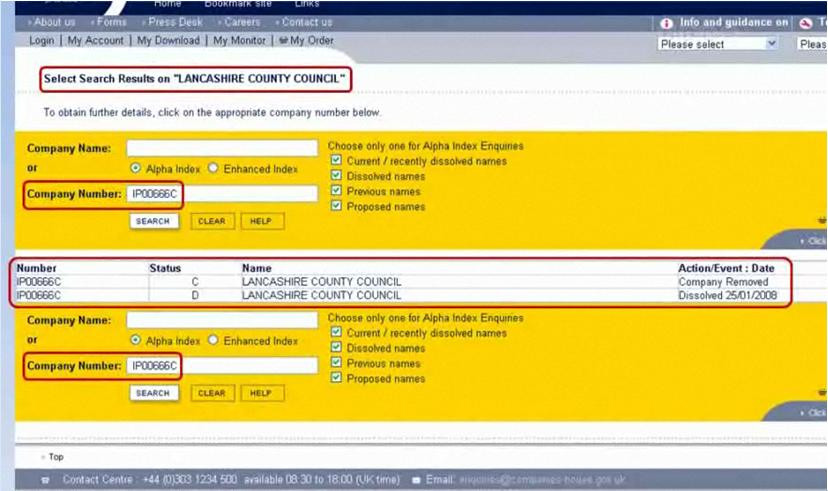Click the basket icon next to My Order
828x491 pixels.
point(284,40)
